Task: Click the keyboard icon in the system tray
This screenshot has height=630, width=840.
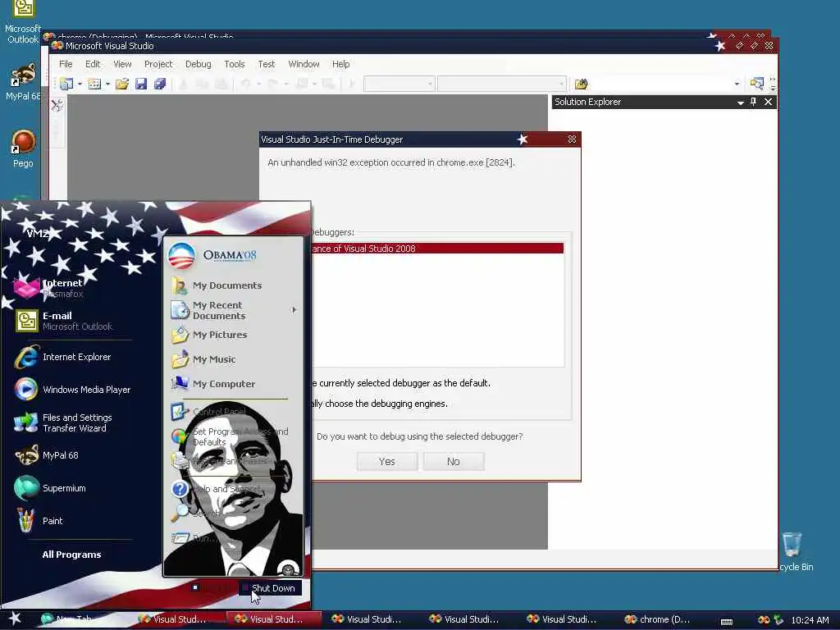Action: [727, 621]
